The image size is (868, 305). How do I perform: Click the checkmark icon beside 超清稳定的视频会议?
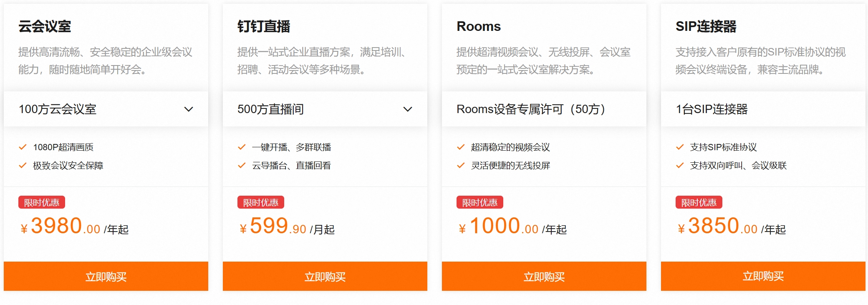pyautogui.click(x=461, y=147)
